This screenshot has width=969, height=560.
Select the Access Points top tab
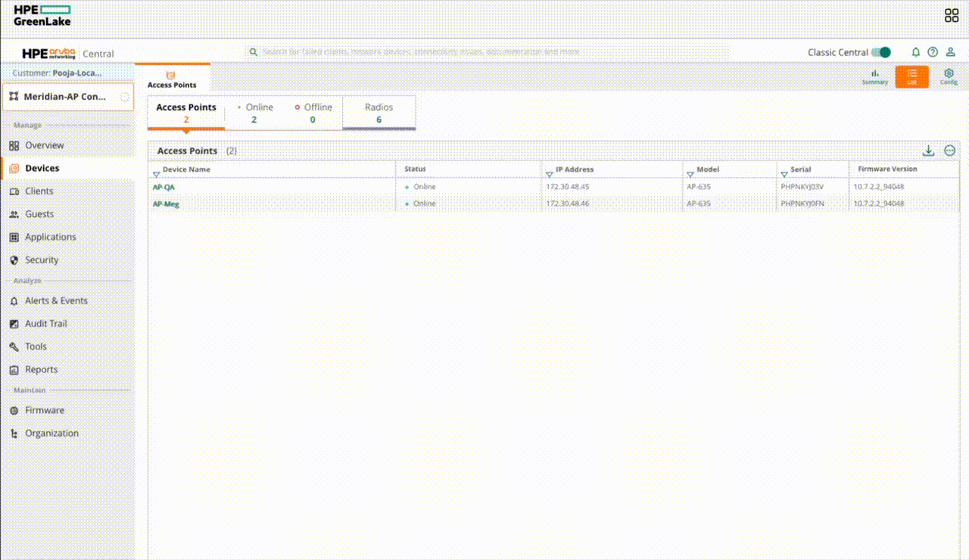point(172,78)
